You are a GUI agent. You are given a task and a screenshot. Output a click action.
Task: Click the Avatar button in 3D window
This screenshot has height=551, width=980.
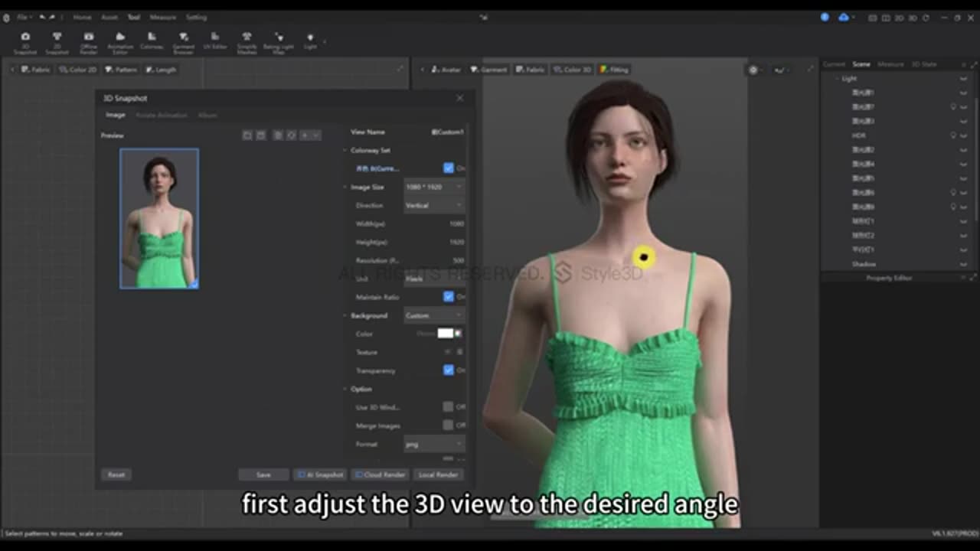click(446, 70)
